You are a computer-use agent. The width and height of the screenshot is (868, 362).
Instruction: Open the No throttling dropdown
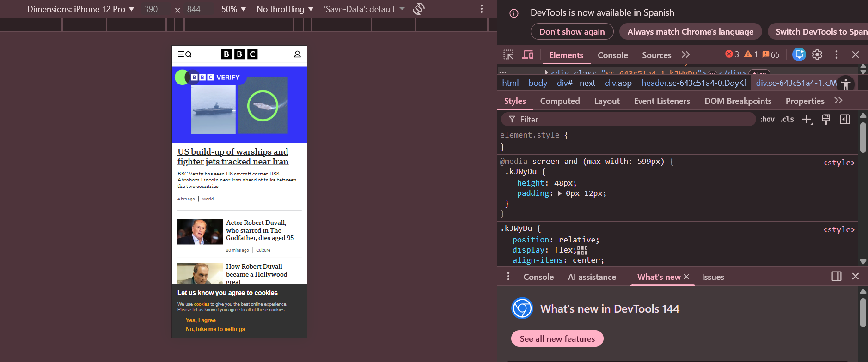[285, 9]
